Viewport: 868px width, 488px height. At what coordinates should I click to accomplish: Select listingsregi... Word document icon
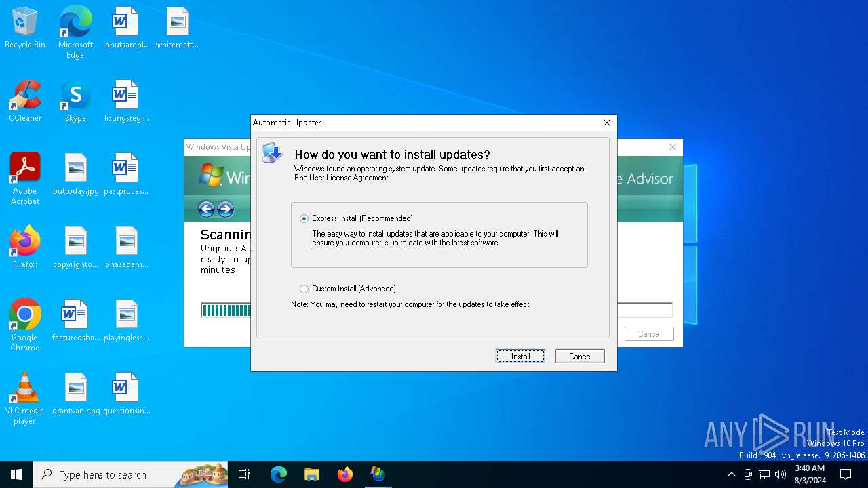pos(126,102)
